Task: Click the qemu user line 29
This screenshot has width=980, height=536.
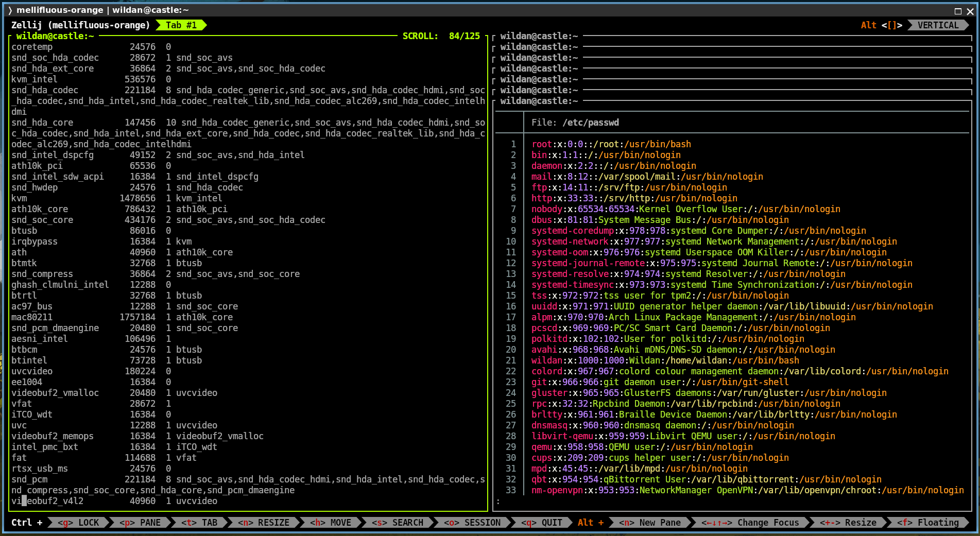Action: pos(642,447)
